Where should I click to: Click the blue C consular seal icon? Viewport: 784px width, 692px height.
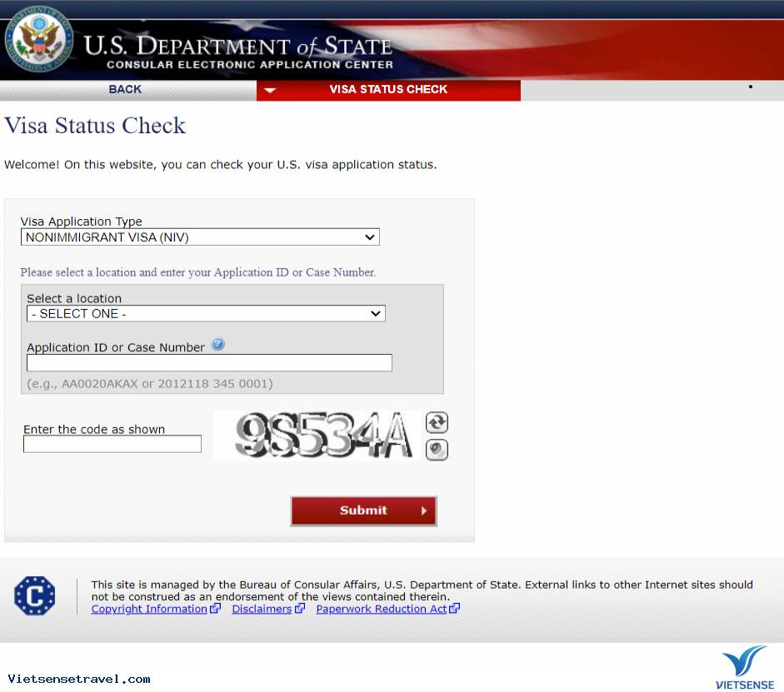pyautogui.click(x=34, y=595)
